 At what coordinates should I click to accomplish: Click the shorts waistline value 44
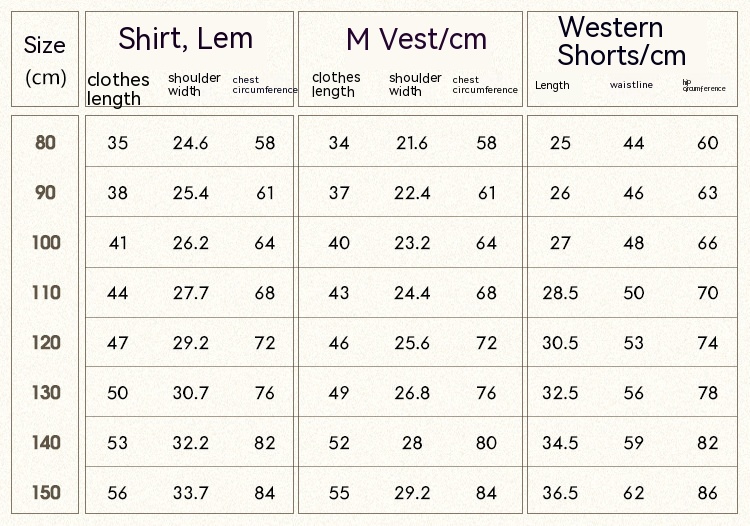634,143
